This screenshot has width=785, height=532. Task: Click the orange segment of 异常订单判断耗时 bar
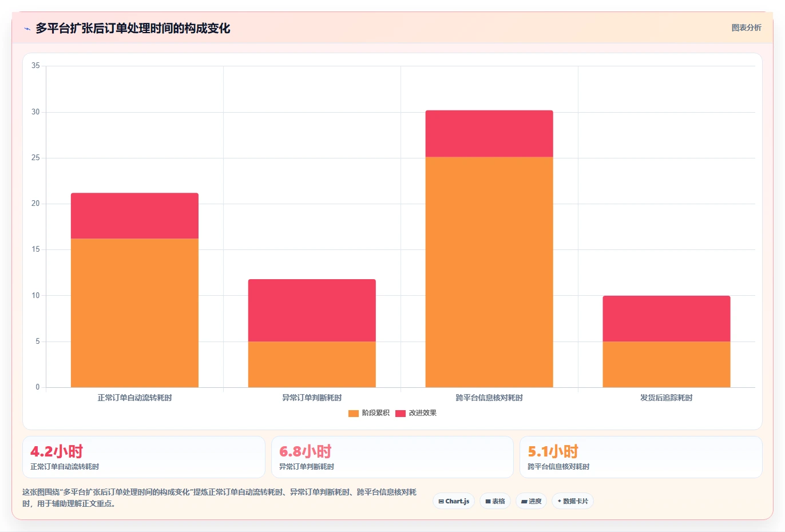(x=312, y=364)
